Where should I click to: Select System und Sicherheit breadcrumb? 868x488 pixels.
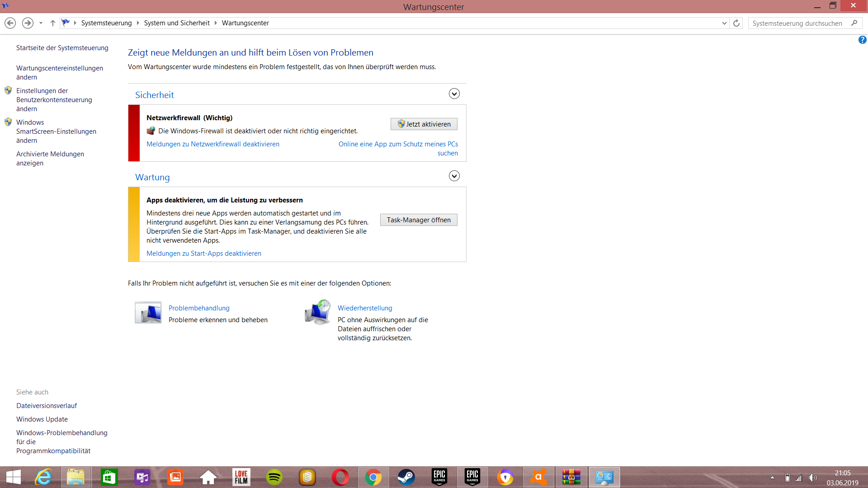pos(177,23)
